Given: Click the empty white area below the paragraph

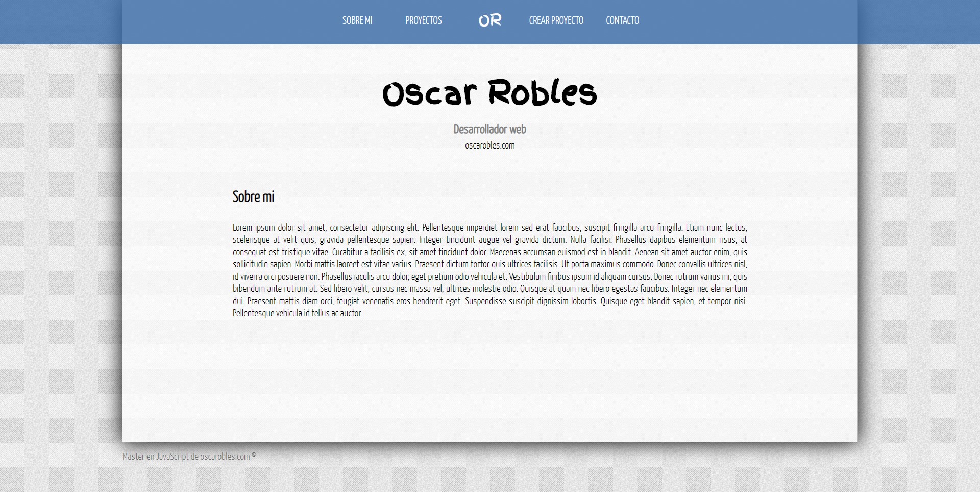Looking at the screenshot, I should point(489,378).
